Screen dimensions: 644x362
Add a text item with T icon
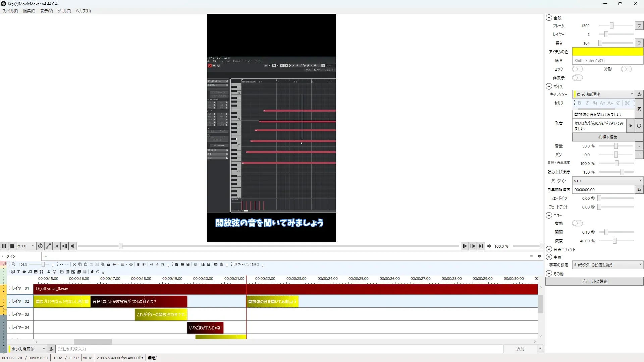tap(18, 272)
